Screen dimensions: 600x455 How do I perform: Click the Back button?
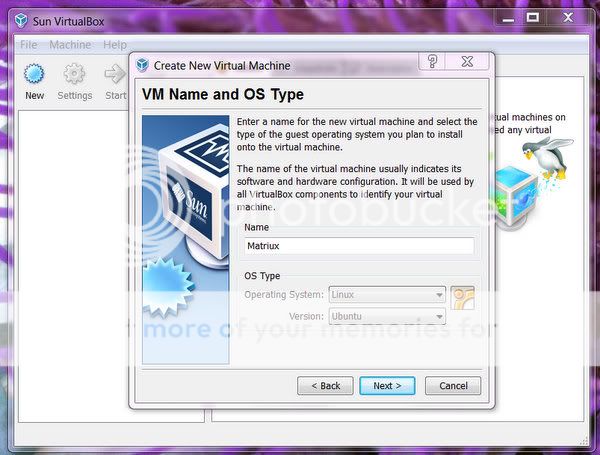325,386
